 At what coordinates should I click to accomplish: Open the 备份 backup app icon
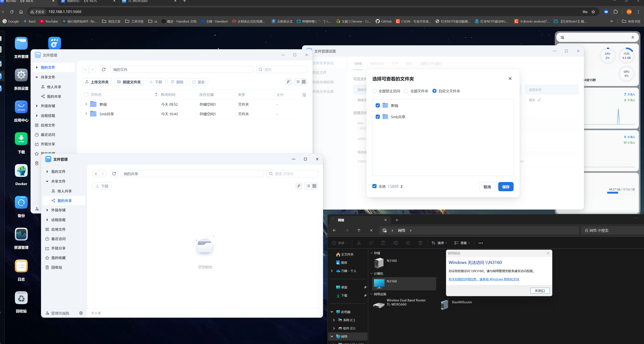click(x=21, y=202)
